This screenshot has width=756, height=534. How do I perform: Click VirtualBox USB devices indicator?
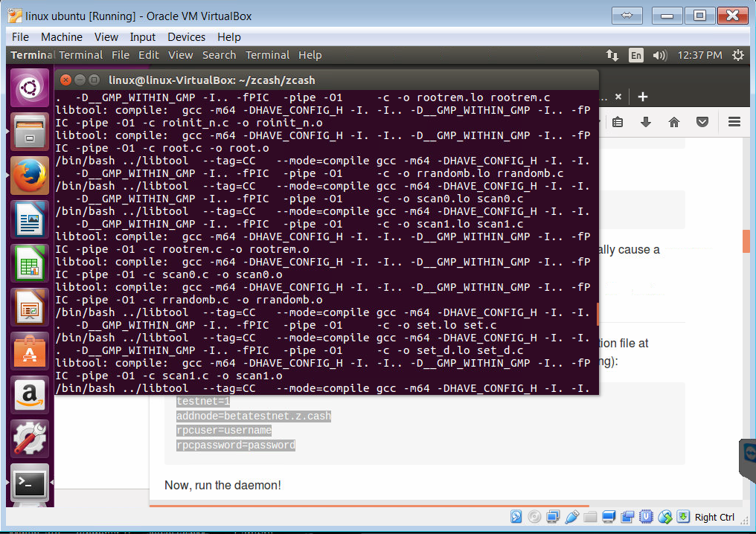[x=571, y=517]
